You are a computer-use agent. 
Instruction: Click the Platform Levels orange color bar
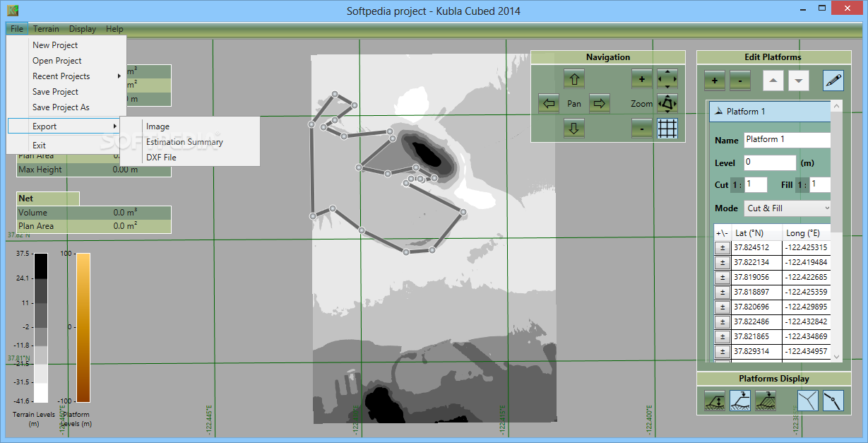pyautogui.click(x=83, y=327)
